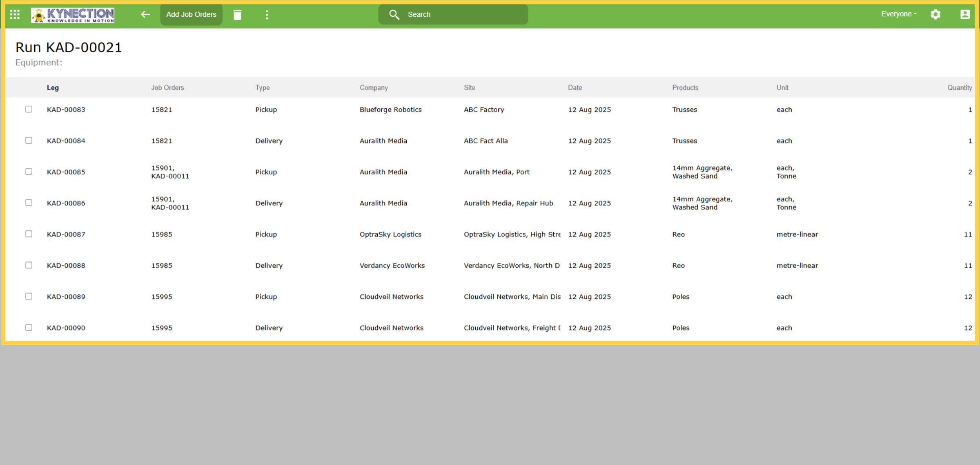Enable the checkbox for leg KAD-00090
980x465 pixels.
coord(29,327)
